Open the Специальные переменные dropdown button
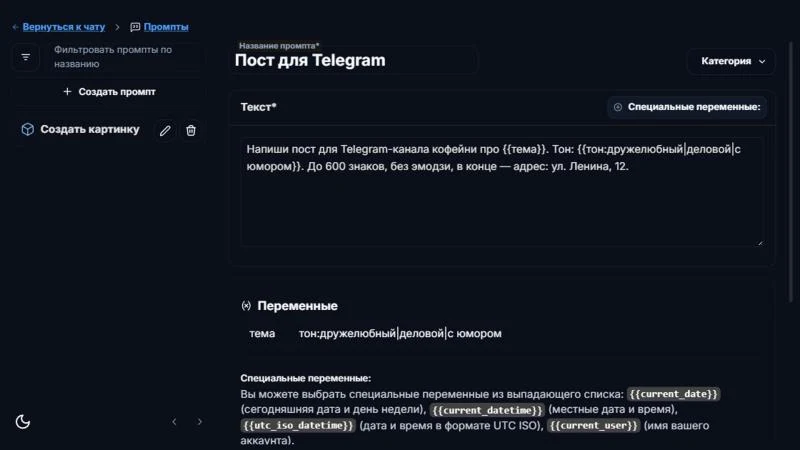 687,107
